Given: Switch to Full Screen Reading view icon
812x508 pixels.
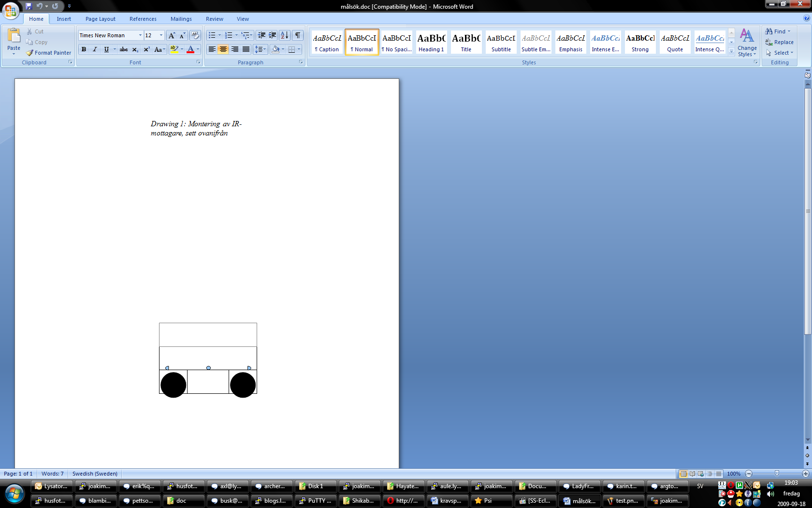Looking at the screenshot, I should click(692, 474).
